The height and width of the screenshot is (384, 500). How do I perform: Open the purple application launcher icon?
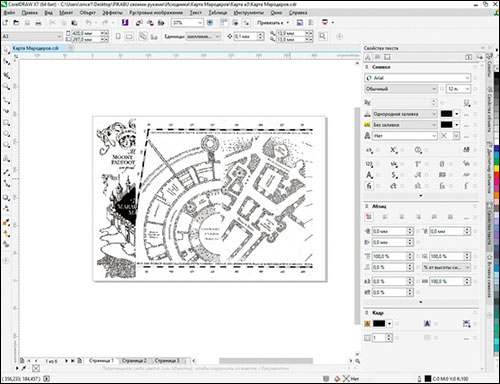click(x=125, y=23)
